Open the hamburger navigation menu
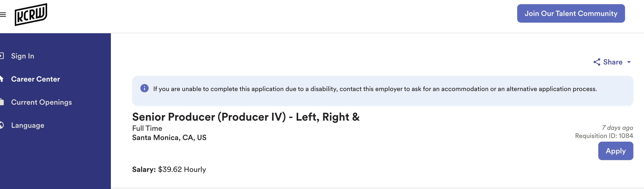Screen dimensions: 644x189 [3, 15]
